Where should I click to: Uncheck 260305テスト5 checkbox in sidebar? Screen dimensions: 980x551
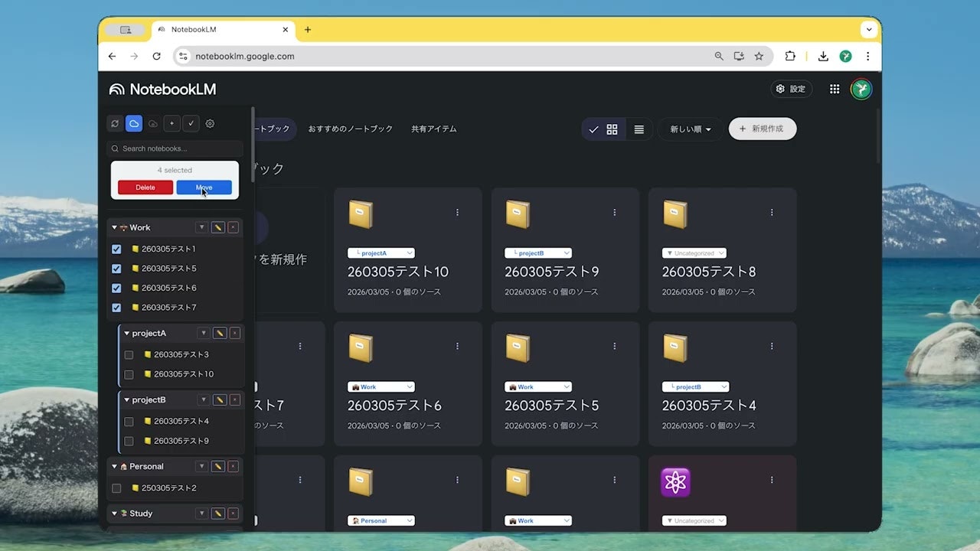(x=116, y=269)
